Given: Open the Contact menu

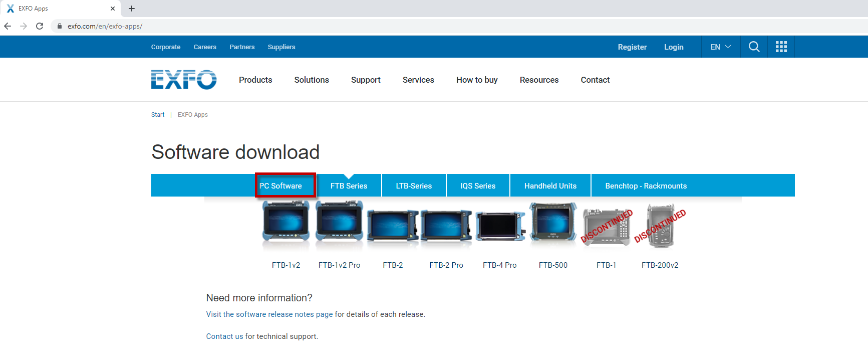Looking at the screenshot, I should 595,80.
